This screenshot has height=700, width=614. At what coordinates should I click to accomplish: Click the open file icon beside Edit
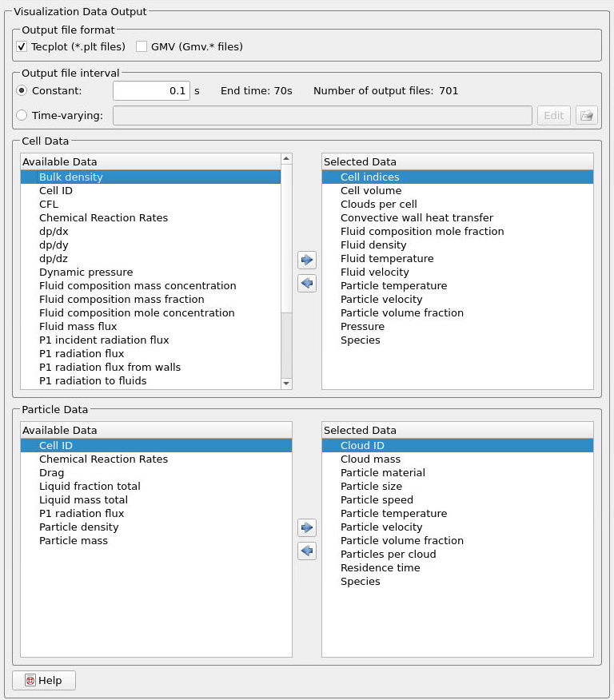pos(587,115)
